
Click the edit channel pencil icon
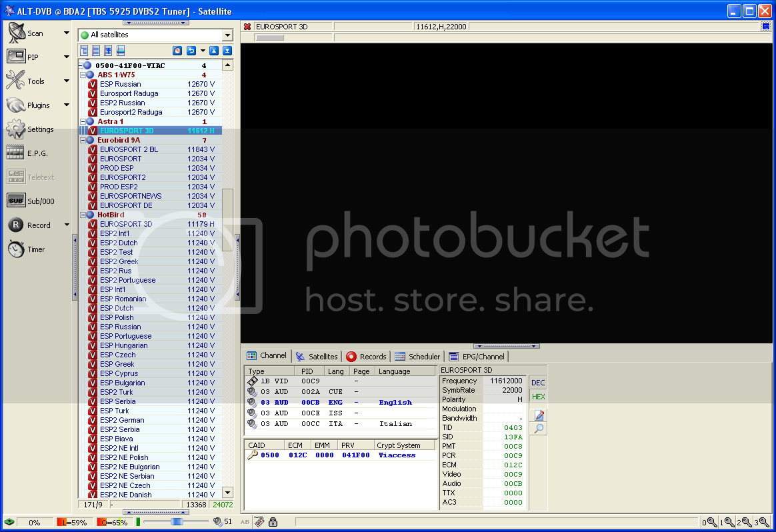539,415
